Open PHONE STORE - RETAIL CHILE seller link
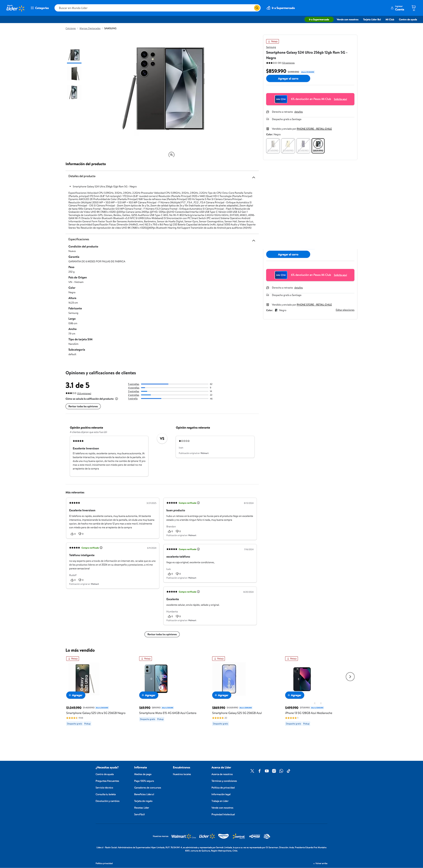Image resolution: width=423 pixels, height=868 pixels. [314, 129]
